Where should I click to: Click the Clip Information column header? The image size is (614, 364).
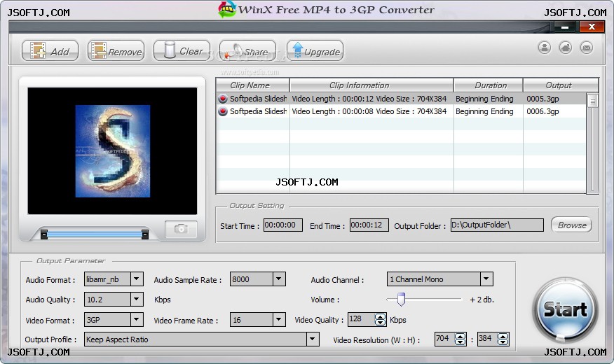click(371, 85)
